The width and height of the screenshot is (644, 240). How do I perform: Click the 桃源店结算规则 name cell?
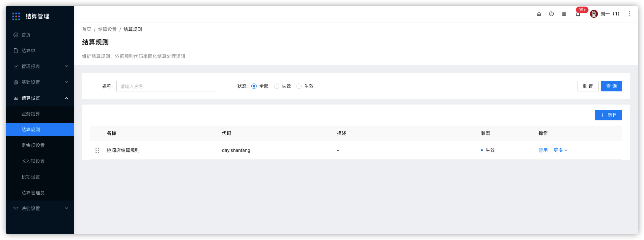coord(123,150)
